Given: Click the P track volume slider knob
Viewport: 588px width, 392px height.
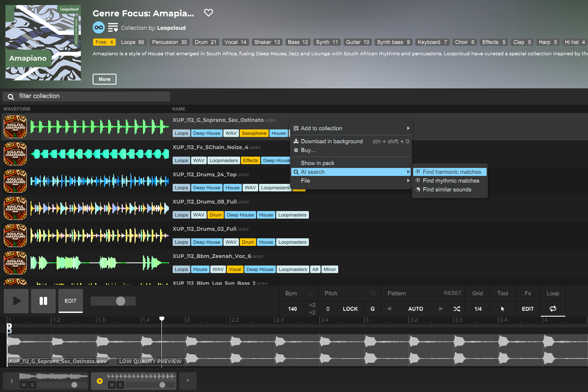Looking at the screenshot, I should (162, 385).
